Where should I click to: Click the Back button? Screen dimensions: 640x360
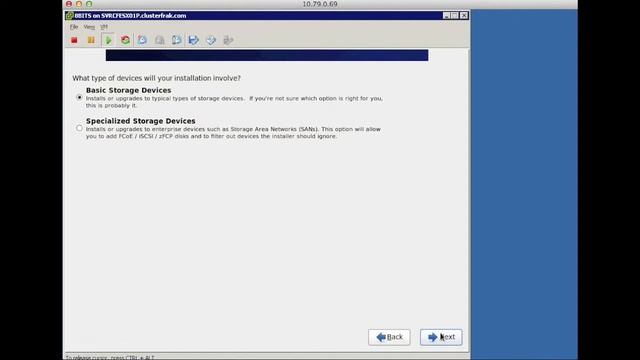coord(389,337)
